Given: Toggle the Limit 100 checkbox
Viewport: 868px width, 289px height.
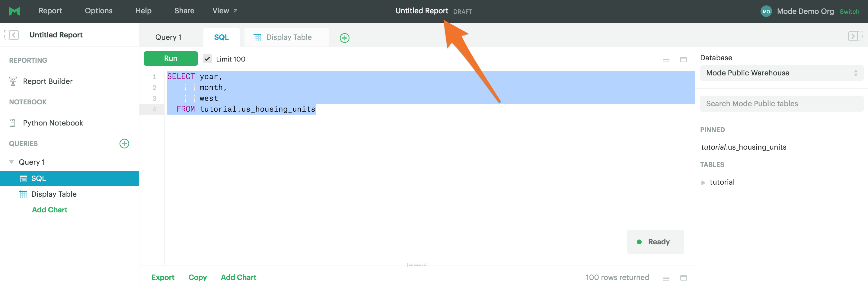Looking at the screenshot, I should (207, 59).
